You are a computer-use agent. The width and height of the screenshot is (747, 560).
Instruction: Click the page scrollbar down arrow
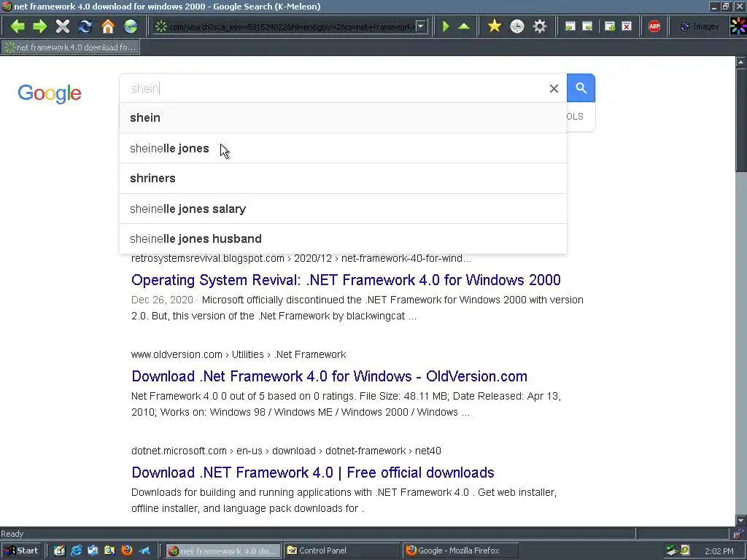(x=741, y=521)
